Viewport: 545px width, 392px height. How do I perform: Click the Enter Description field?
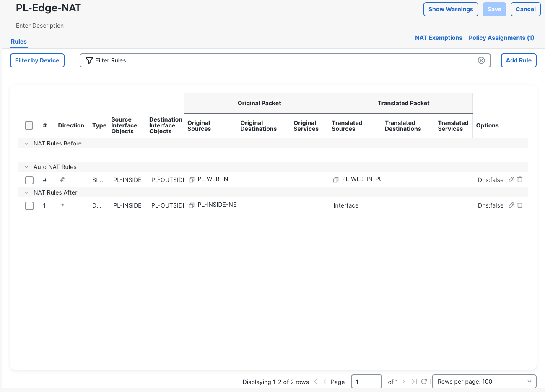point(40,26)
